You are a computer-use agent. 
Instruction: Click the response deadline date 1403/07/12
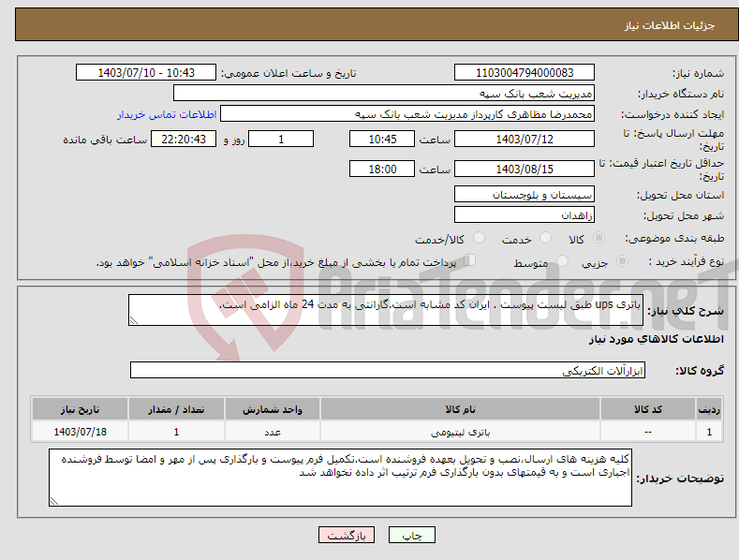525,139
